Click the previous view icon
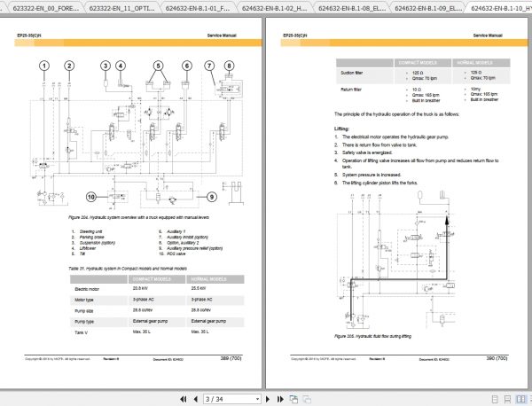This screenshot has height=406, width=532. pos(293,399)
